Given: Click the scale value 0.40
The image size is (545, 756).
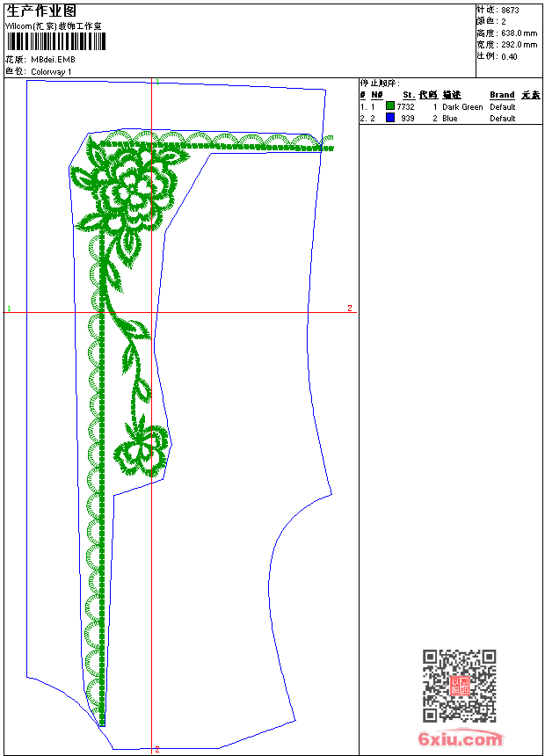Looking at the screenshot, I should pyautogui.click(x=509, y=56).
